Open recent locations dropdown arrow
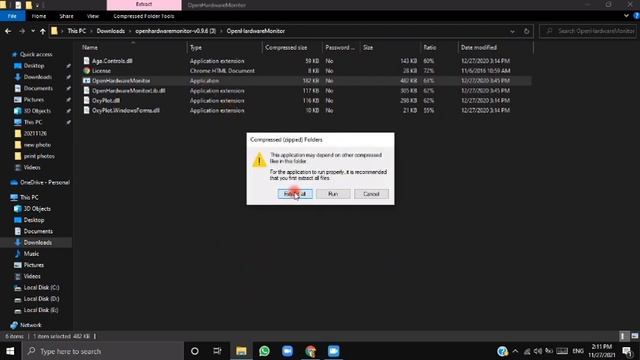Viewport: 640px width, 360px height. tap(33, 31)
